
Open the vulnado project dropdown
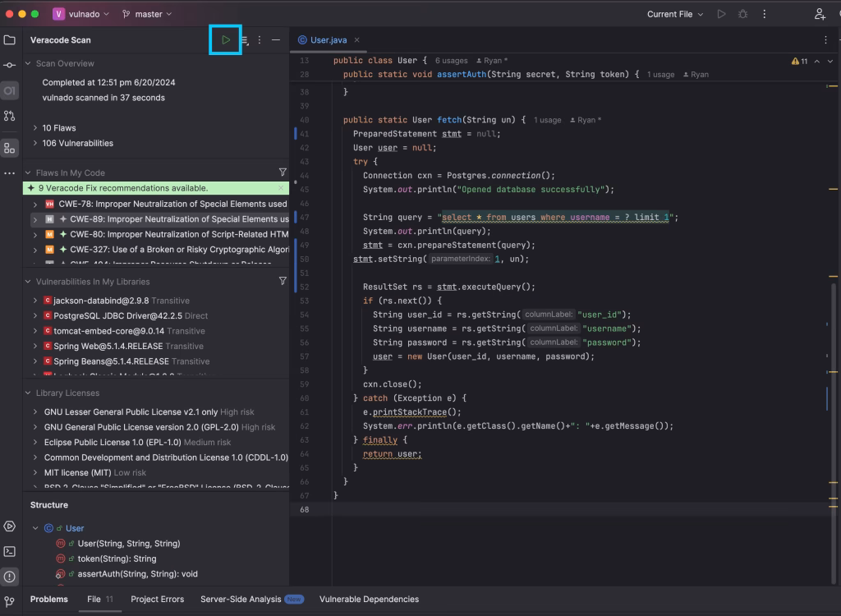[81, 14]
